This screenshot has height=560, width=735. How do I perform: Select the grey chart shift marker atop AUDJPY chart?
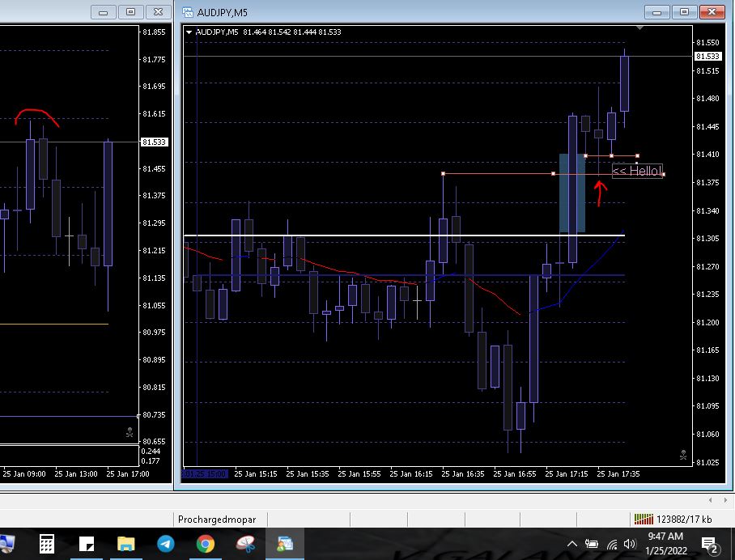coord(640,28)
